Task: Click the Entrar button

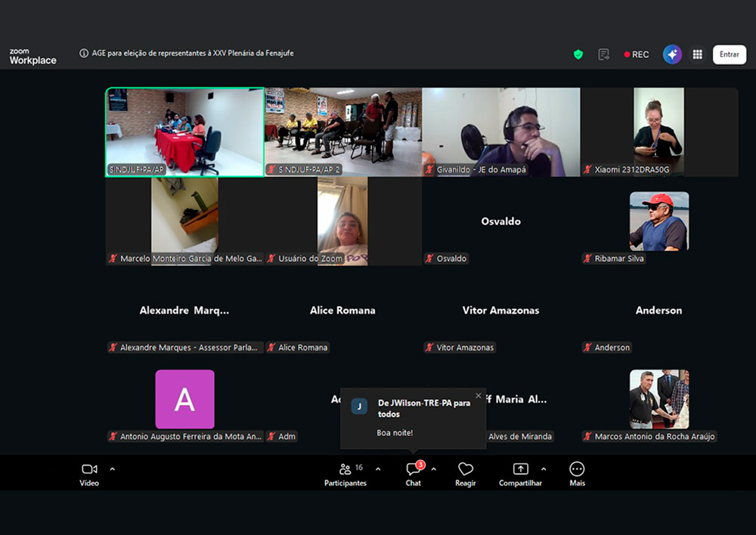Action: [x=729, y=54]
